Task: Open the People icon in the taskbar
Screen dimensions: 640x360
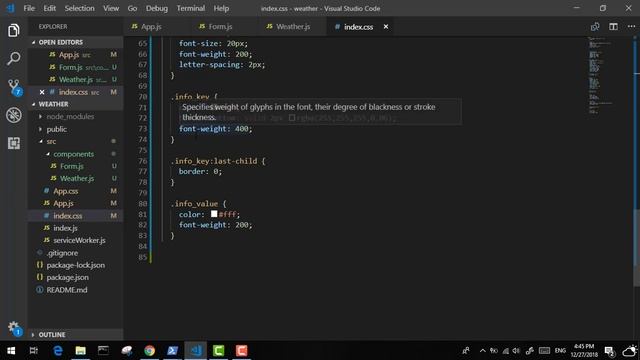Action: pos(466,351)
